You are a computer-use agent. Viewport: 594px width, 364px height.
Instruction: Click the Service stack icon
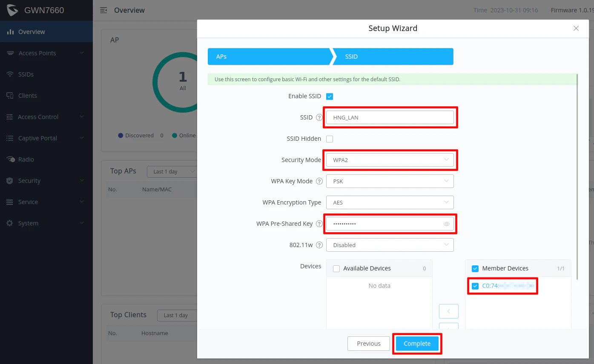click(10, 202)
